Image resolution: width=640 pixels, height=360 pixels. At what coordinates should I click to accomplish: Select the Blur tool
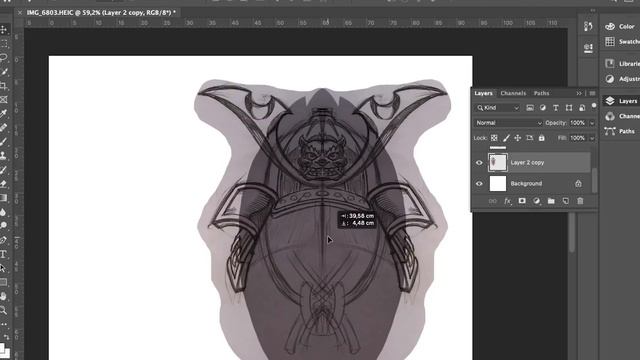(x=4, y=212)
